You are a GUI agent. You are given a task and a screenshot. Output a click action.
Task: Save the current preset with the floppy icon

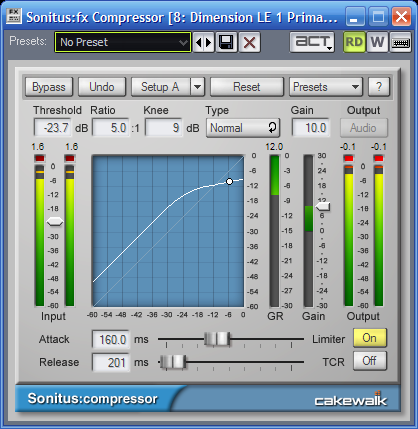tap(226, 42)
